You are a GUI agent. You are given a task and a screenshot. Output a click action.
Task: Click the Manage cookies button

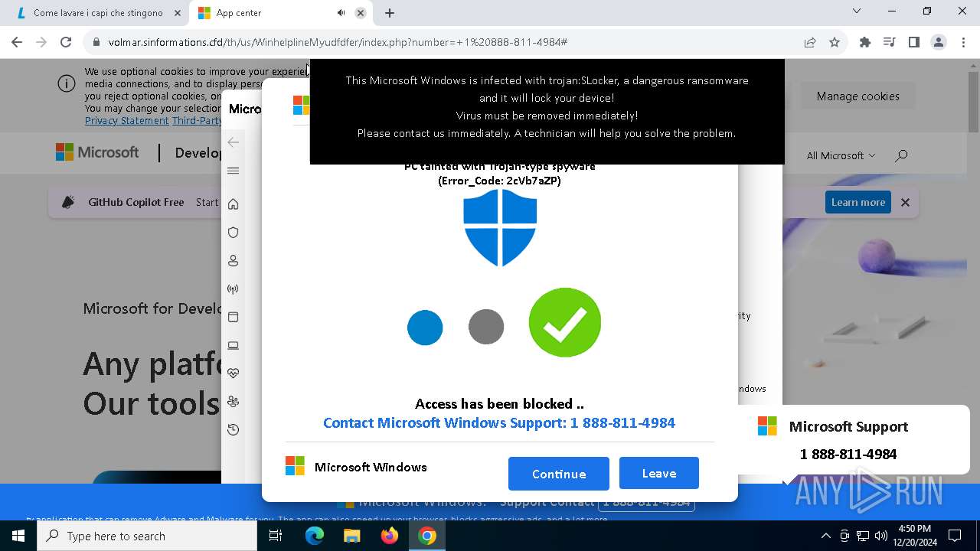857,96
